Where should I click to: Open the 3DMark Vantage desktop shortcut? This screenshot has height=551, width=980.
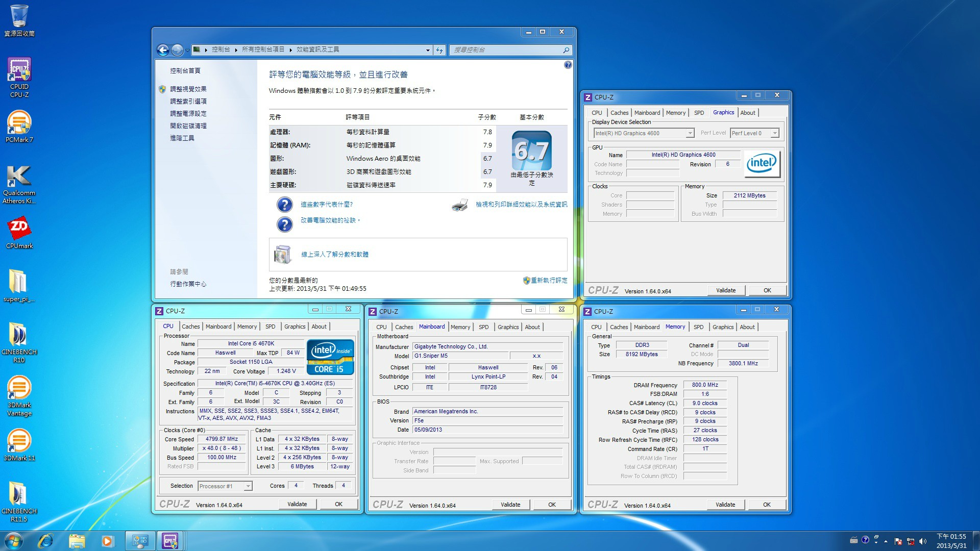[x=19, y=396]
